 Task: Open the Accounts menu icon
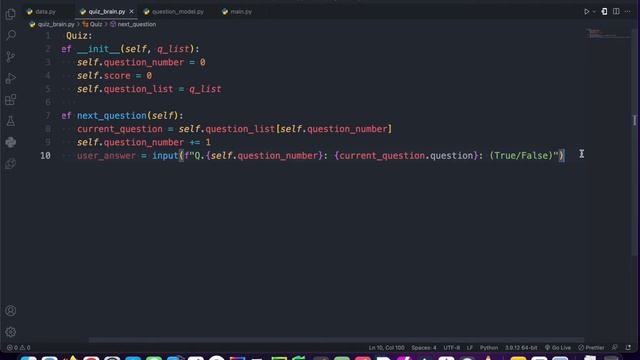pos(11,311)
